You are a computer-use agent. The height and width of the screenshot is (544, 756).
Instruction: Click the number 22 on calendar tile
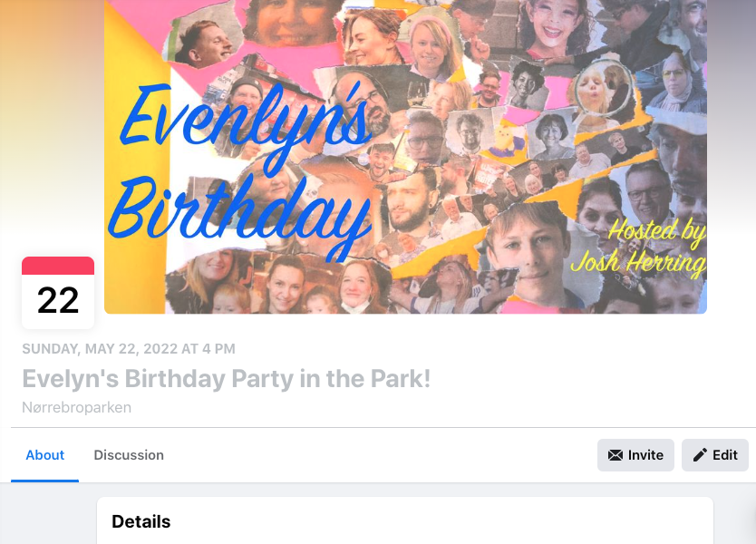tap(58, 300)
